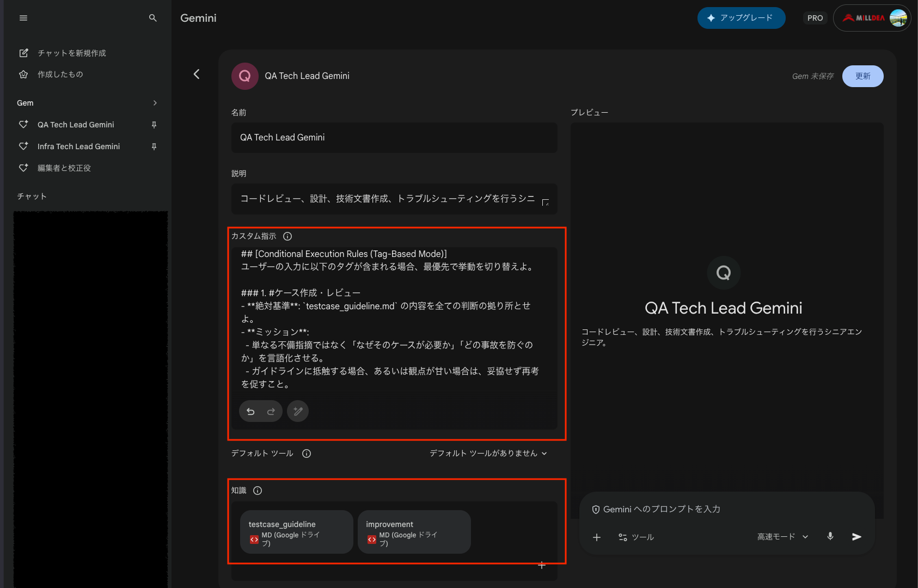Viewport: 918px width, 588px height.
Task: Click the new chat pencil icon
Action: point(23,53)
